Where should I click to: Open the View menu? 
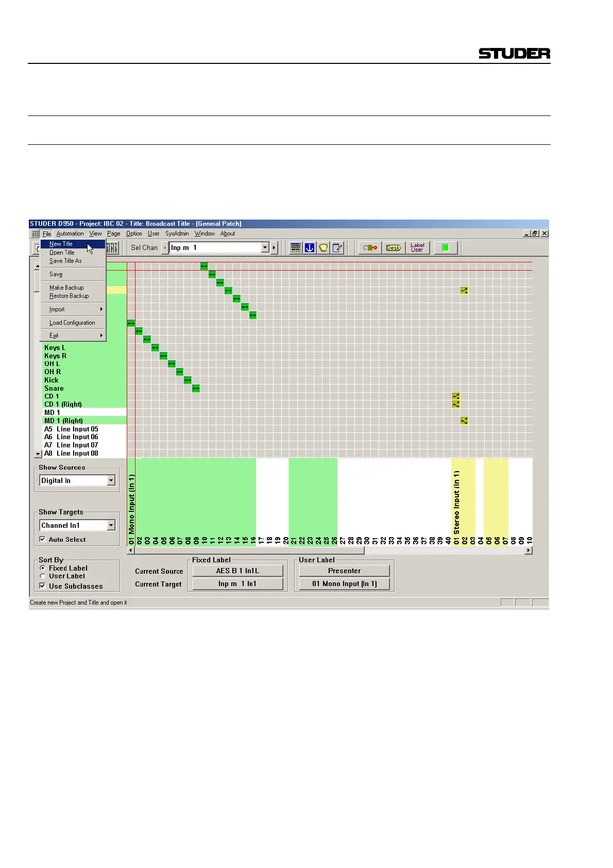96,233
